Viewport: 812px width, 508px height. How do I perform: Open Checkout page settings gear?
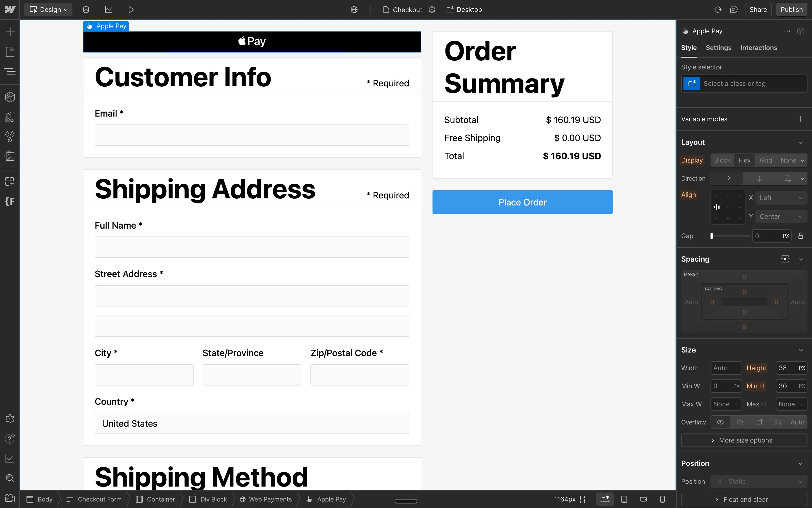coord(432,9)
